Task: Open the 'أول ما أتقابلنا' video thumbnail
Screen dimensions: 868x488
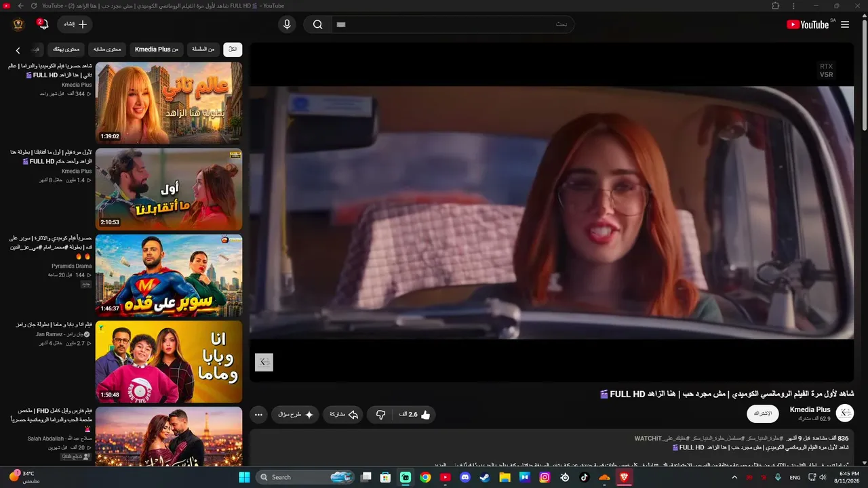Action: (169, 189)
